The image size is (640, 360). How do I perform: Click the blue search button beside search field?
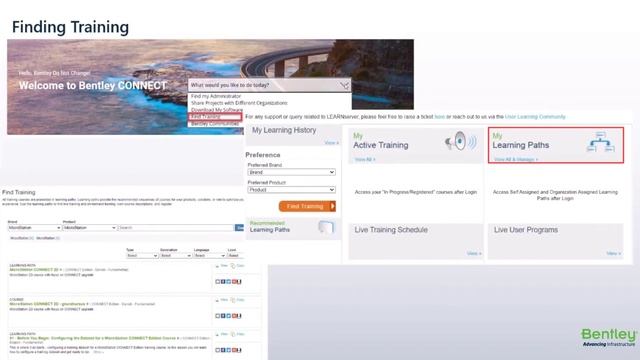click(239, 228)
